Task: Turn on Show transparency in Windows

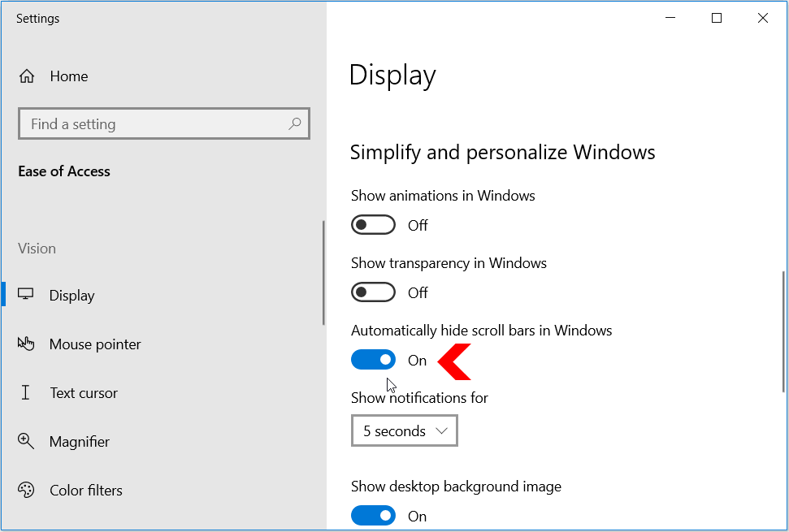Action: coord(373,292)
